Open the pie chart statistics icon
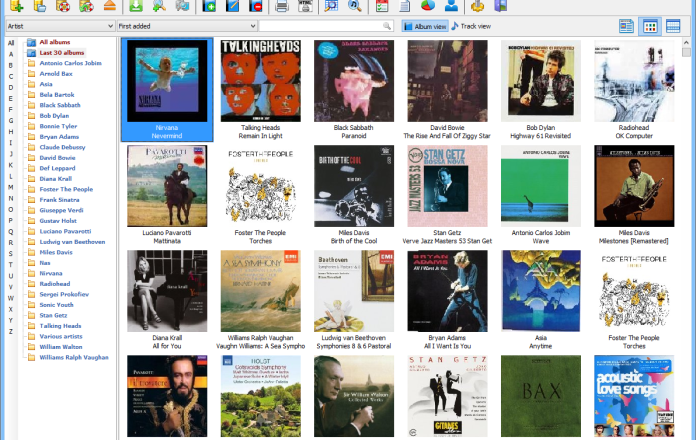This screenshot has width=696, height=440. point(428,6)
